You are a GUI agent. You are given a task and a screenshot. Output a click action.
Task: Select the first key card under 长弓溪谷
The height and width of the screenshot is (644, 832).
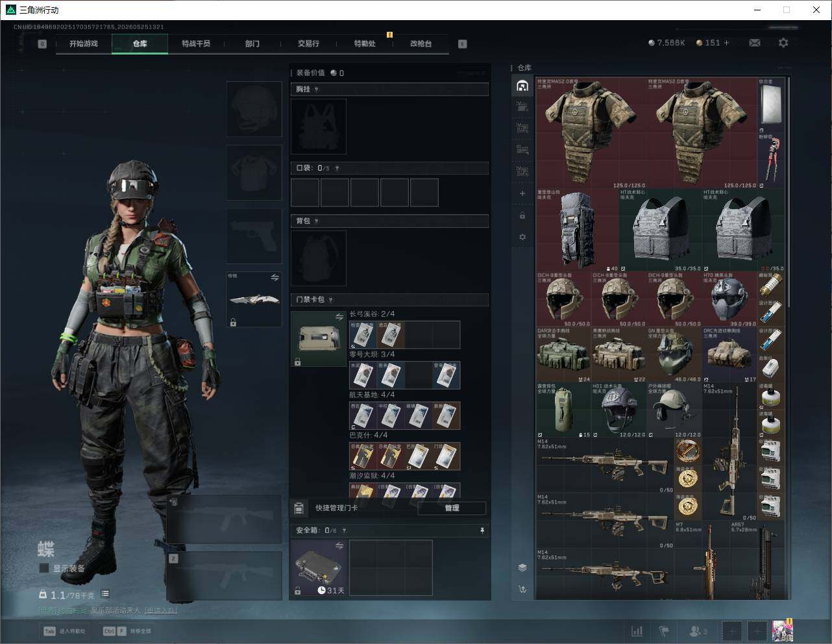(x=363, y=335)
